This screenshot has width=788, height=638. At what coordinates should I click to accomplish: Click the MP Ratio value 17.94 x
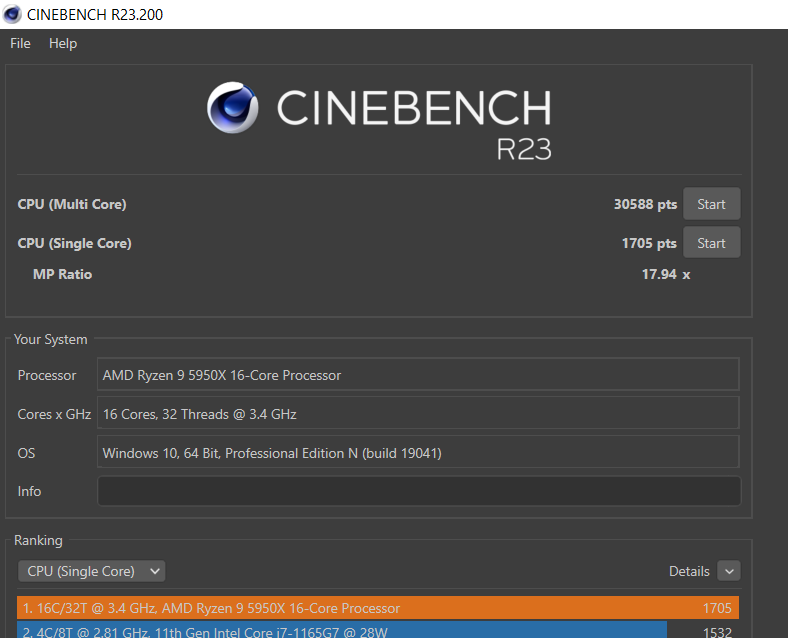coord(666,274)
